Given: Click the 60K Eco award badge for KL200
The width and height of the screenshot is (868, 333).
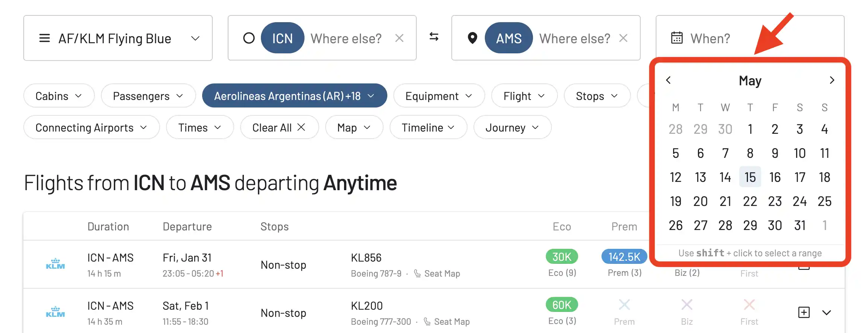Looking at the screenshot, I should pyautogui.click(x=562, y=304).
